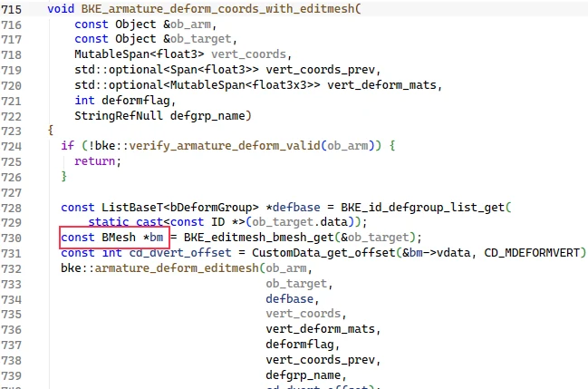588x389 pixels.
Task: Click deformflag argument on line 737
Action: tap(300, 345)
